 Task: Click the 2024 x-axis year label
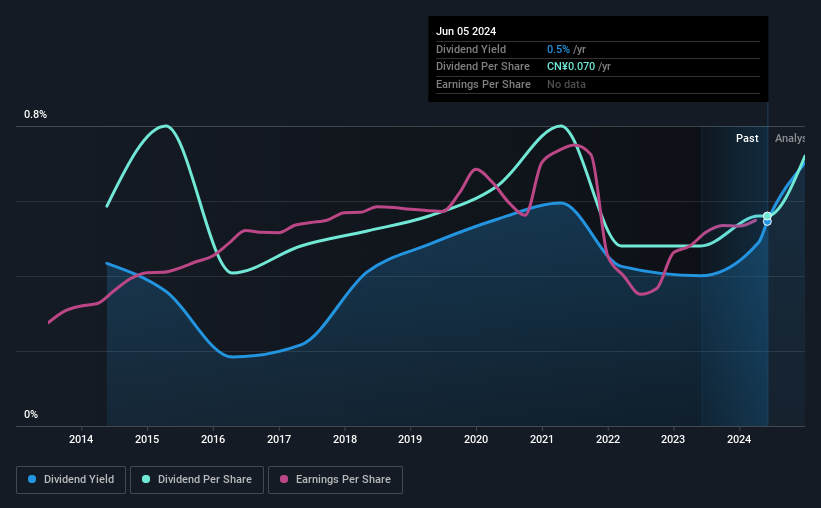pos(739,439)
